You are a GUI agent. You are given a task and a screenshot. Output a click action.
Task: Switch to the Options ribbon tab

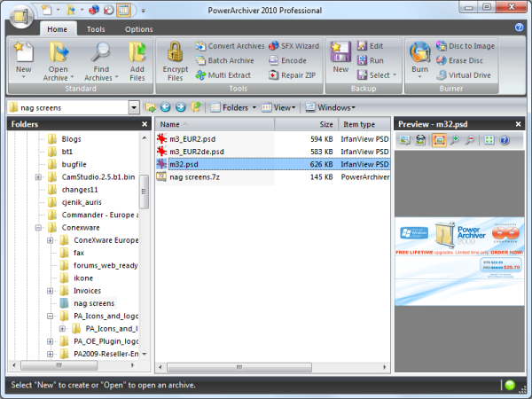coord(139,29)
